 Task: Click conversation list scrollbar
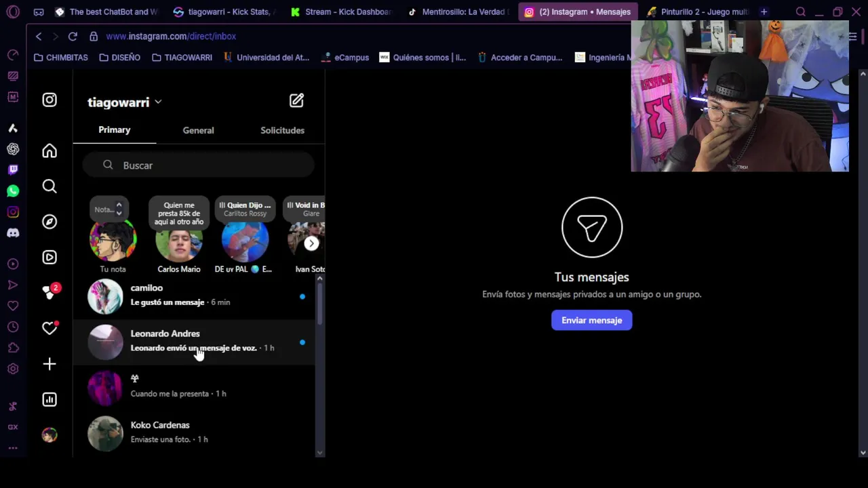pos(319,304)
